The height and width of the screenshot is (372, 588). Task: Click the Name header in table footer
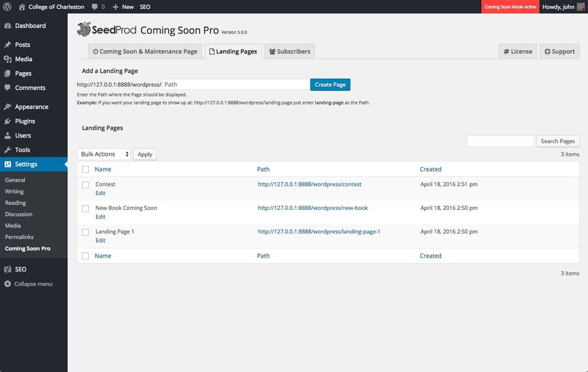(103, 256)
